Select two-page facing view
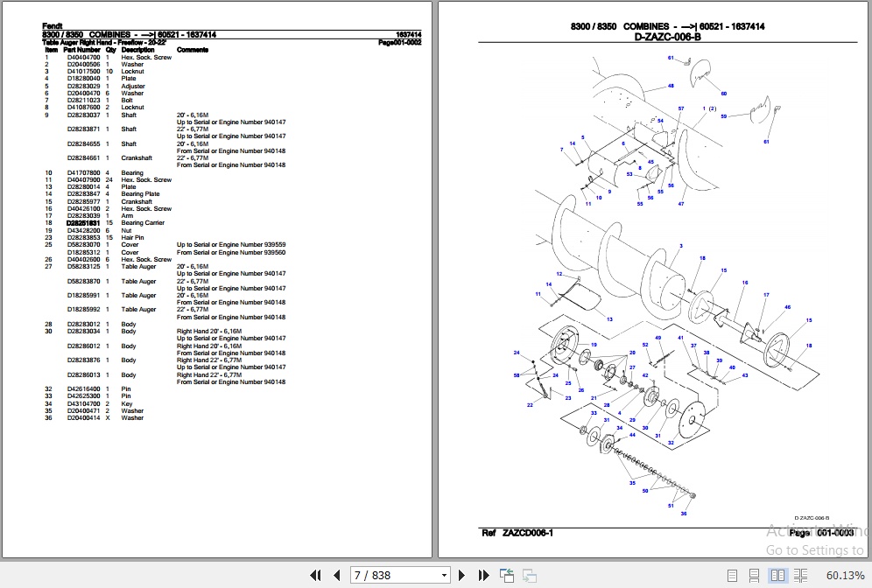The width and height of the screenshot is (872, 588). click(x=777, y=575)
